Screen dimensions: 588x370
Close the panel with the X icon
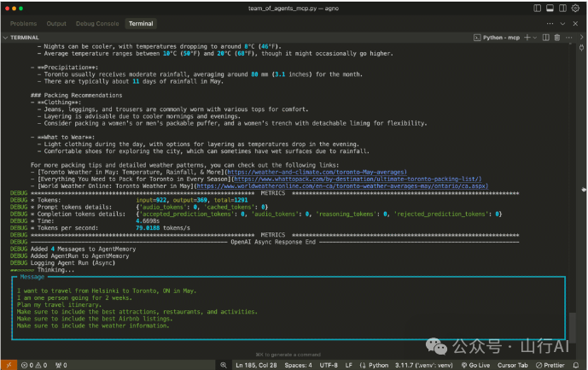(x=577, y=24)
